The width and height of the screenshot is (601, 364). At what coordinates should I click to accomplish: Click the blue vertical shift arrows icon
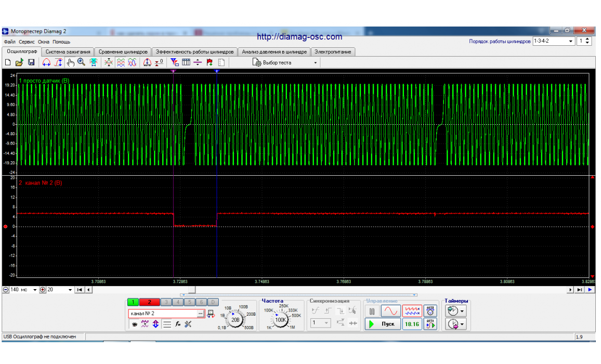(155, 324)
